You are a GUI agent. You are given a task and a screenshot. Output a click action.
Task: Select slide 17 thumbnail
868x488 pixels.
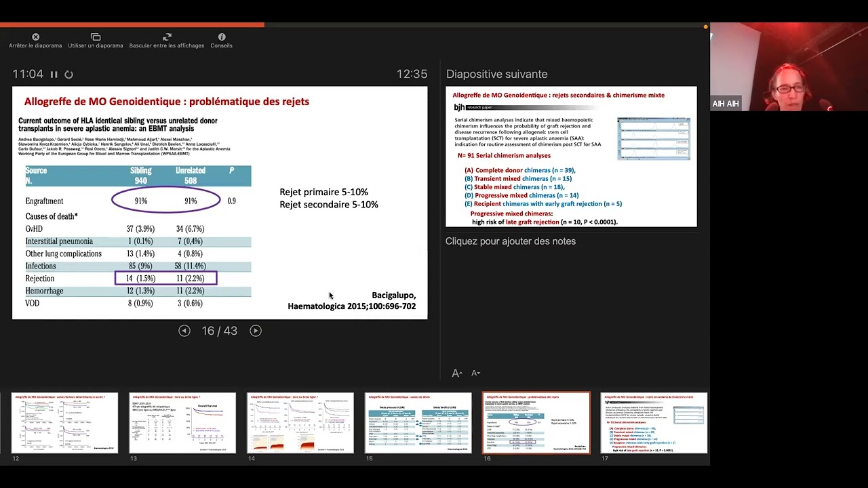tap(654, 422)
